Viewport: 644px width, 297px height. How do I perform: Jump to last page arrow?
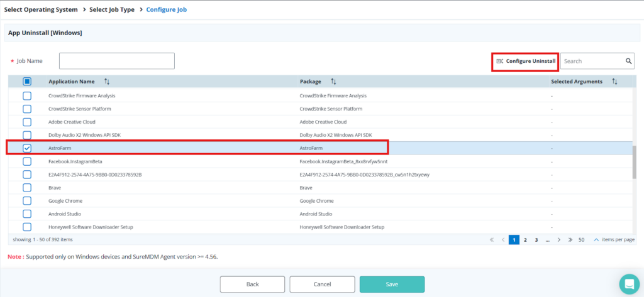tap(570, 240)
